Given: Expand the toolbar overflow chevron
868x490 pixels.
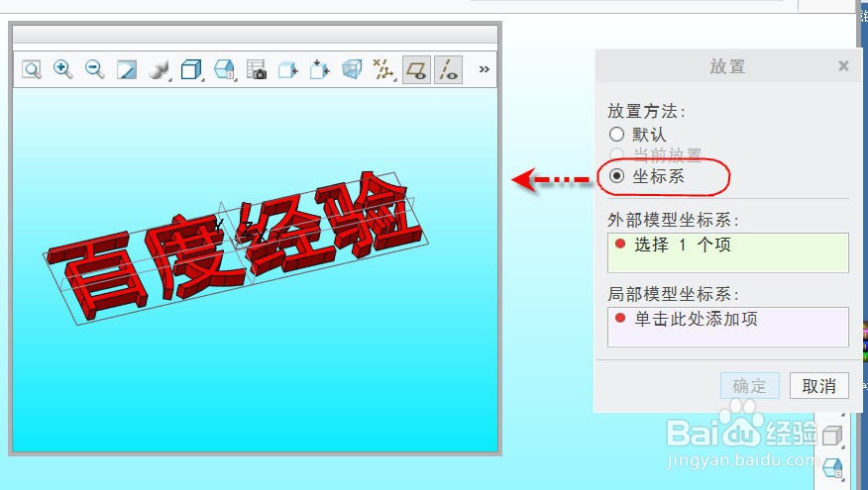Looking at the screenshot, I should click(x=485, y=69).
